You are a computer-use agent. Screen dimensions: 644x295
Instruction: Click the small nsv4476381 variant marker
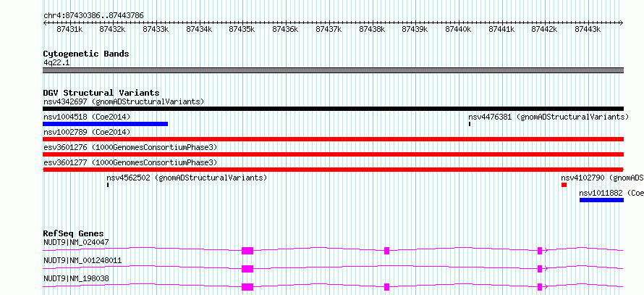(x=470, y=124)
